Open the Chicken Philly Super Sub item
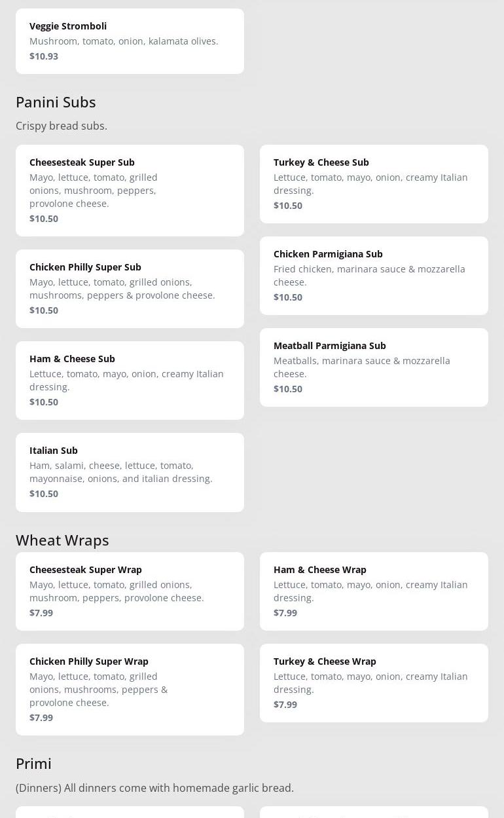This screenshot has height=818, width=504. click(x=130, y=288)
